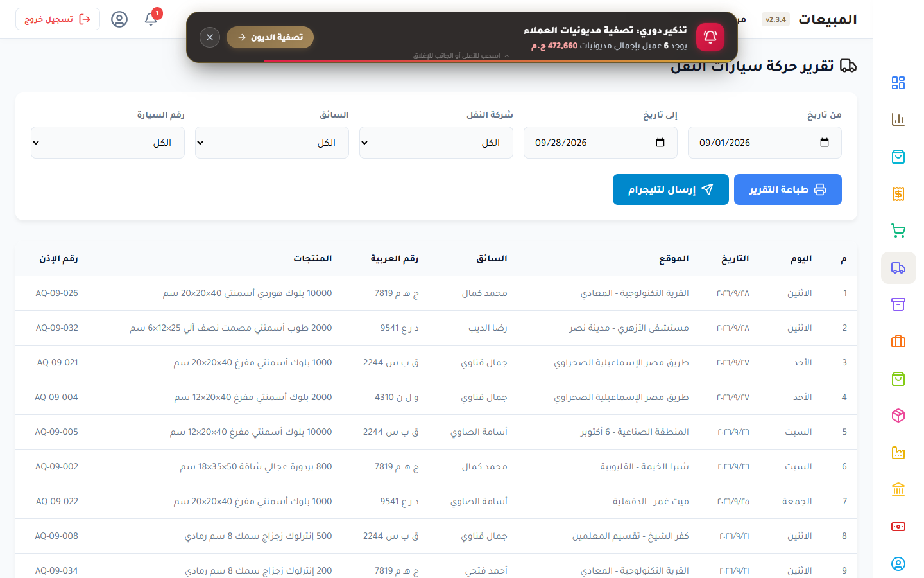Click the notifications bell icon

point(151,19)
